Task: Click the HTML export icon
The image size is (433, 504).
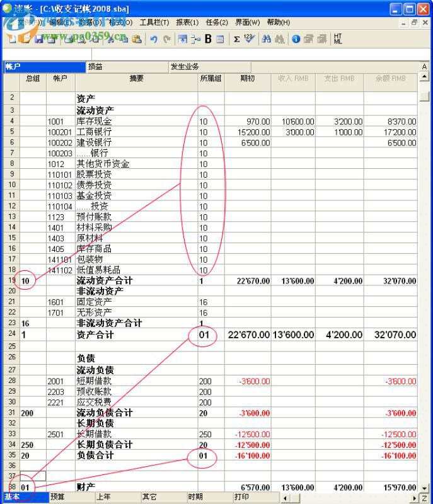Action: click(x=338, y=38)
